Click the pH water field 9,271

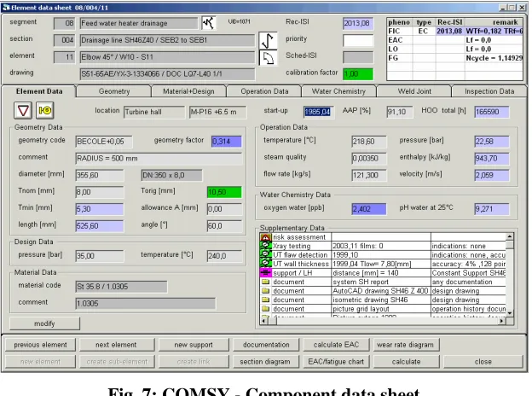[x=492, y=209]
